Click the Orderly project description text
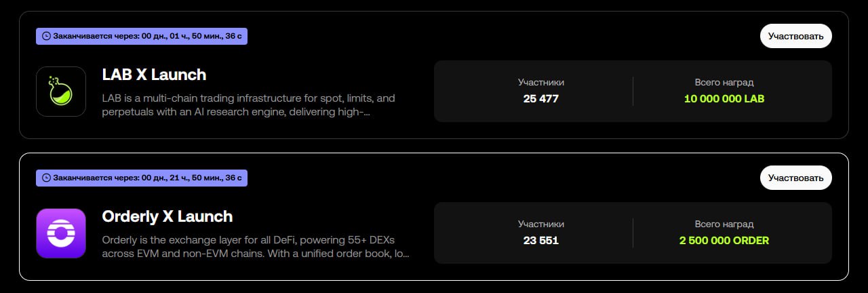This screenshot has width=868, height=293. tap(255, 247)
